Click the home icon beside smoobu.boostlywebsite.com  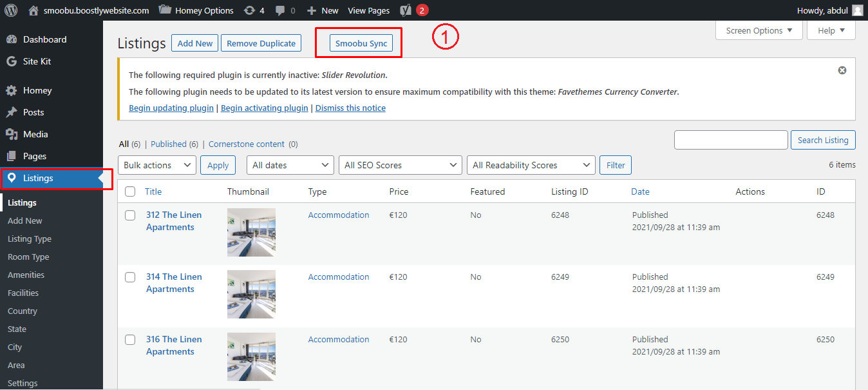33,10
